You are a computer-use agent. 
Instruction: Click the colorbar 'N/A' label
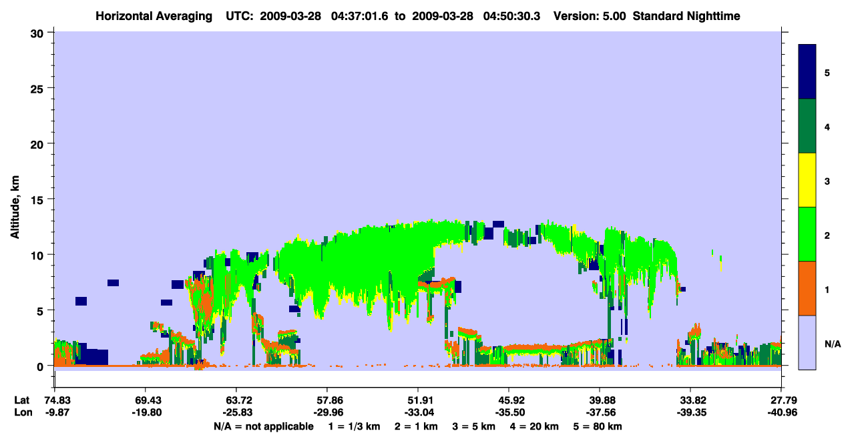(x=833, y=344)
